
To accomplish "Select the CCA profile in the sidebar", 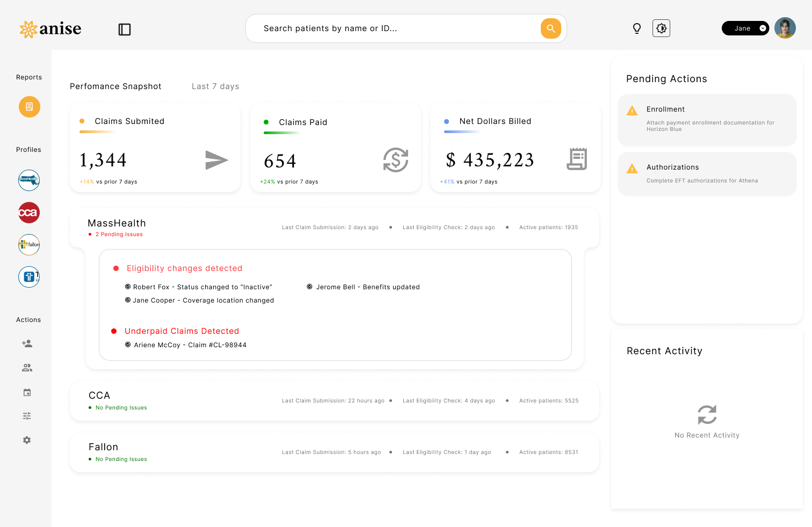I will 28,213.
